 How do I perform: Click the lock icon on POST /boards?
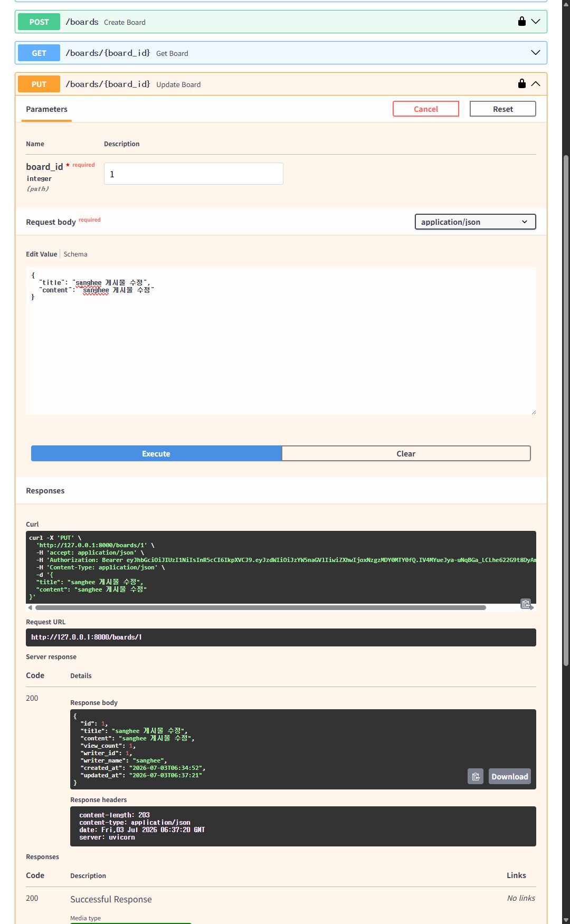[x=521, y=21]
